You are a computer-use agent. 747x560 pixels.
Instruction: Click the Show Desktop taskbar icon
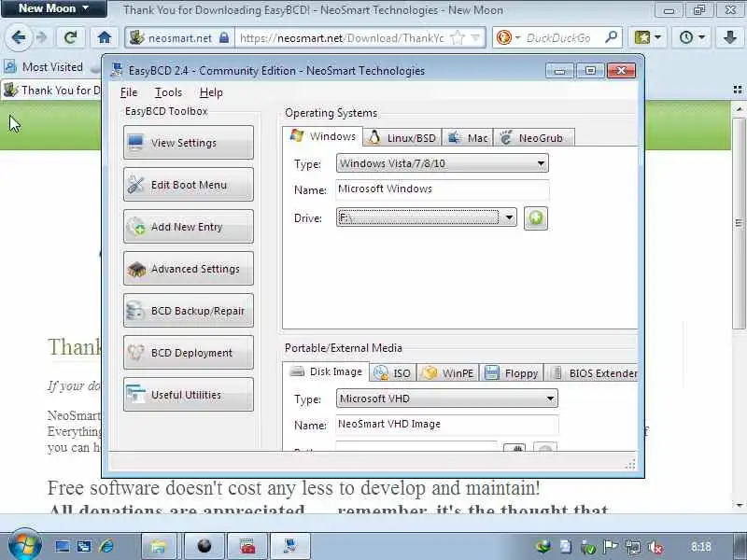[x=63, y=546]
